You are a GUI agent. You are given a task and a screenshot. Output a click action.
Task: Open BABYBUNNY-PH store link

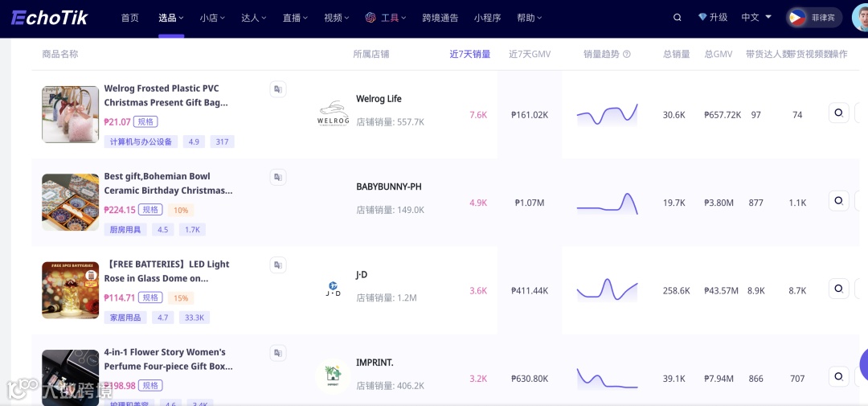(389, 187)
